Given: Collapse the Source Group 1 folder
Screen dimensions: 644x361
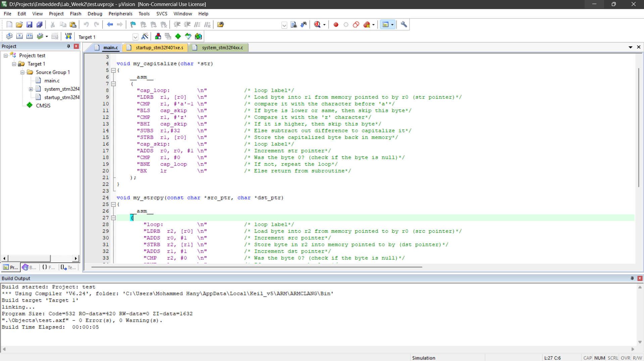Looking at the screenshot, I should [x=22, y=72].
